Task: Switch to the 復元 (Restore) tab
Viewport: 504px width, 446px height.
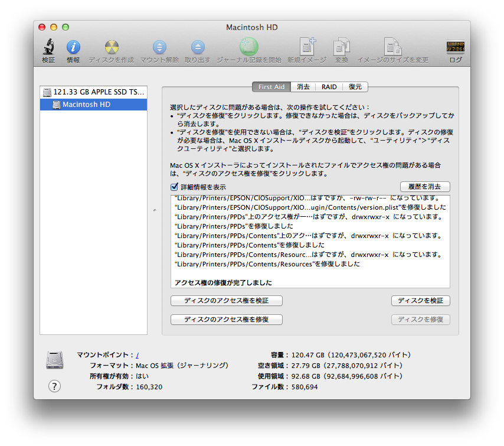Action: [x=355, y=87]
